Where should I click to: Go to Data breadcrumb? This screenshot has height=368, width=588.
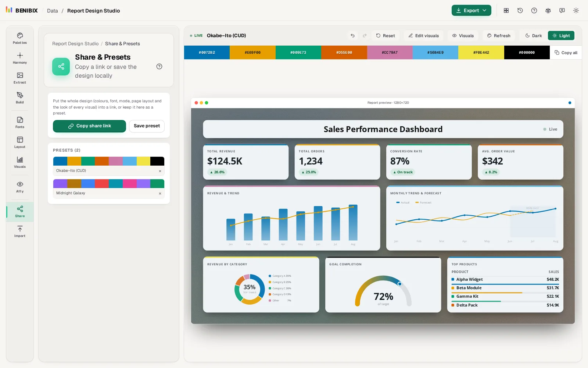point(53,11)
